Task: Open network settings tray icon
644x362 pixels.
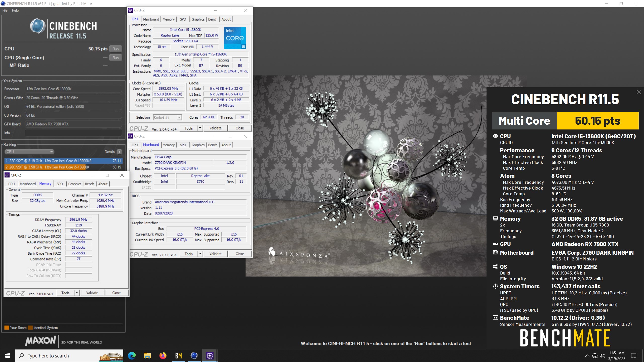Action: pyautogui.click(x=595, y=356)
